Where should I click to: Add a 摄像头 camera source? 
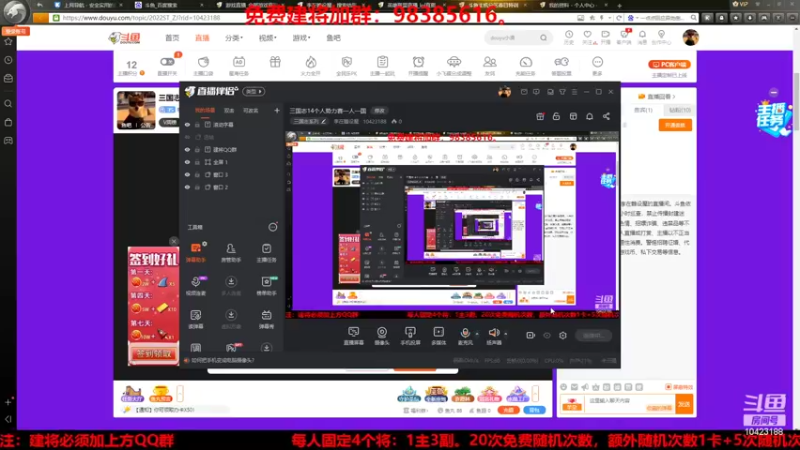pyautogui.click(x=382, y=336)
